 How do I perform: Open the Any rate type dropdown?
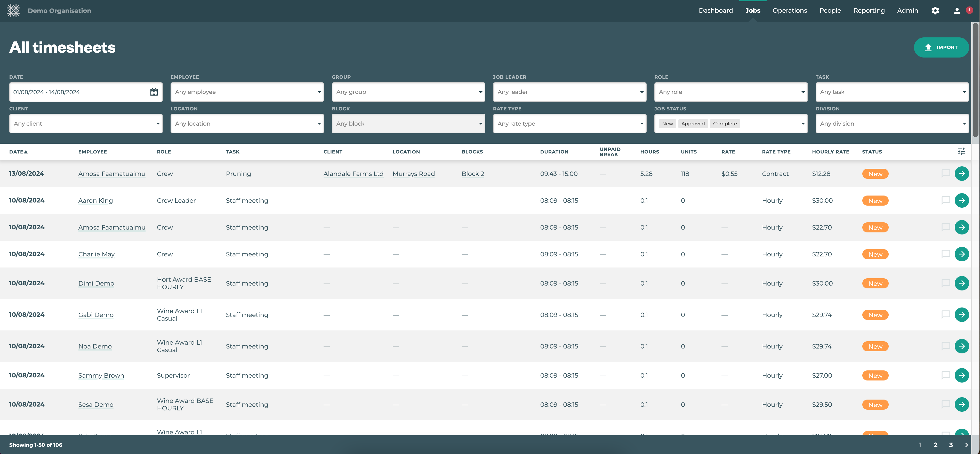pyautogui.click(x=569, y=124)
